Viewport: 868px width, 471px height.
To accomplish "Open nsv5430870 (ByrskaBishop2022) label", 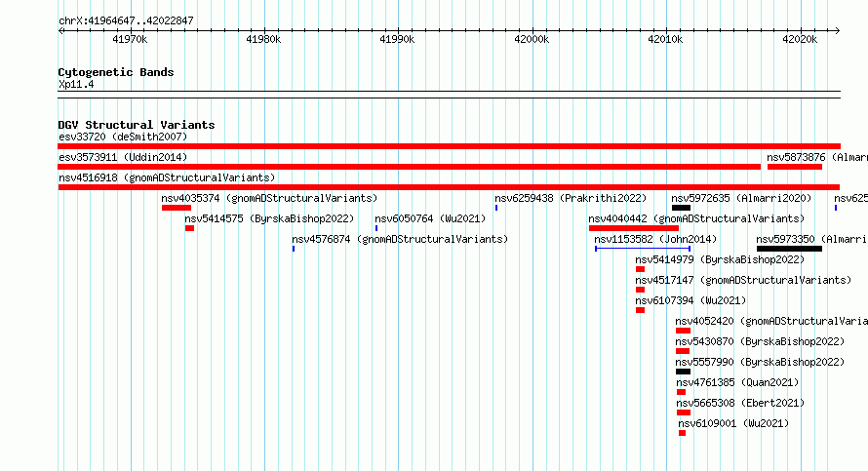I will (760, 341).
